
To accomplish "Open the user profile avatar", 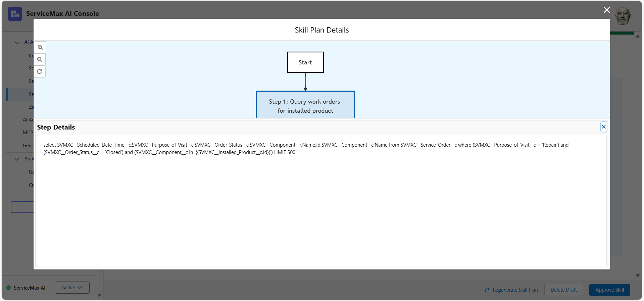I will [623, 16].
